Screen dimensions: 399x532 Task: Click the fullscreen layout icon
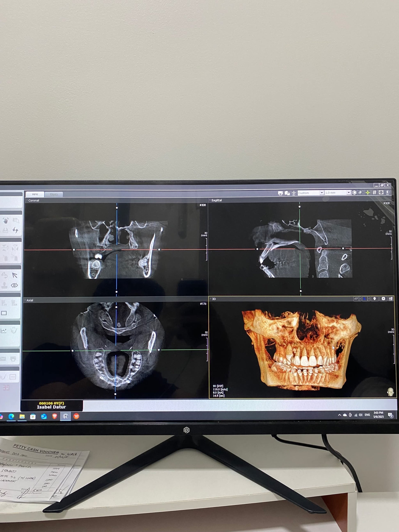click(381, 193)
